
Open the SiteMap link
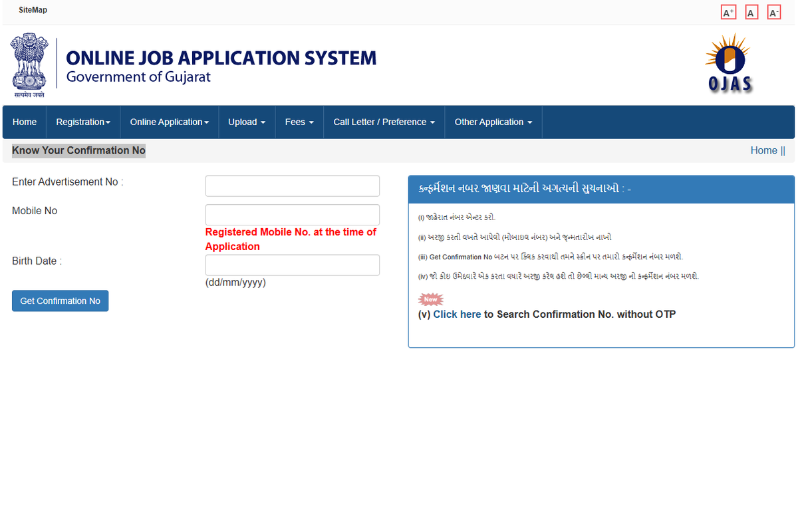(x=33, y=10)
